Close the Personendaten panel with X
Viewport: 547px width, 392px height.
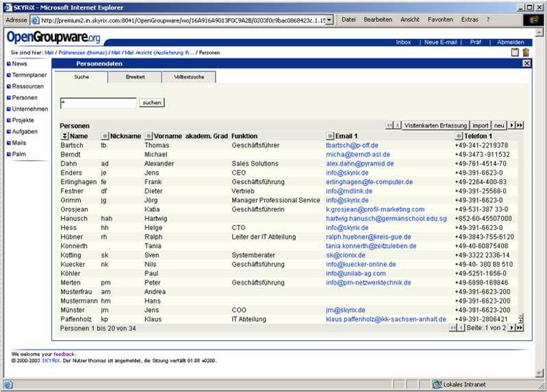point(526,63)
